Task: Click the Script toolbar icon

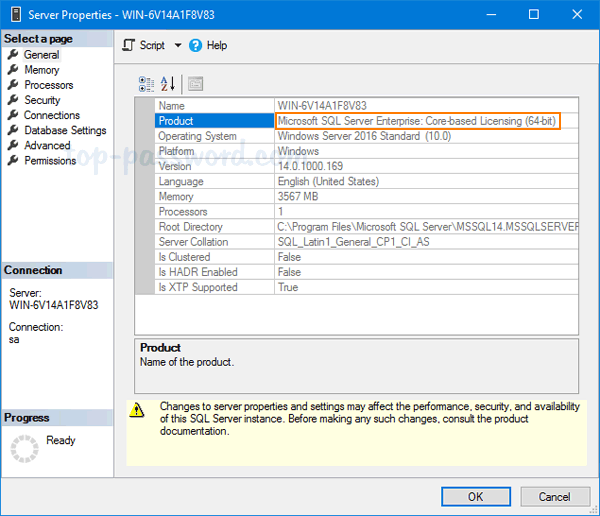Action: (129, 45)
